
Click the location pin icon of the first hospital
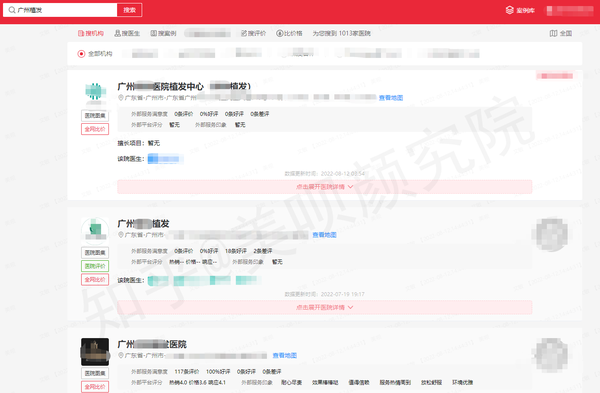[121, 98]
